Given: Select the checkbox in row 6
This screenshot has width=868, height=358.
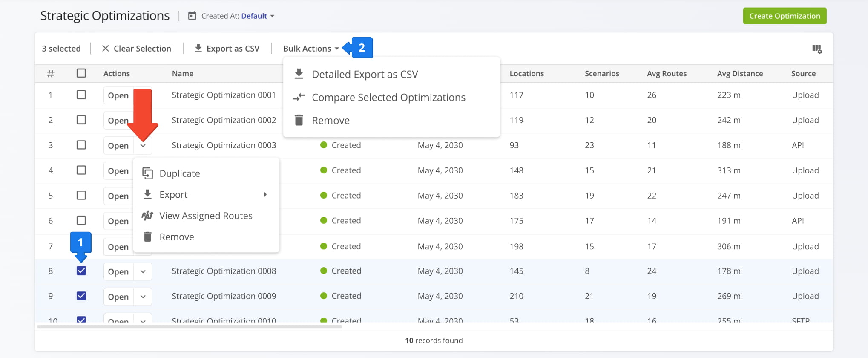Looking at the screenshot, I should pos(81,220).
